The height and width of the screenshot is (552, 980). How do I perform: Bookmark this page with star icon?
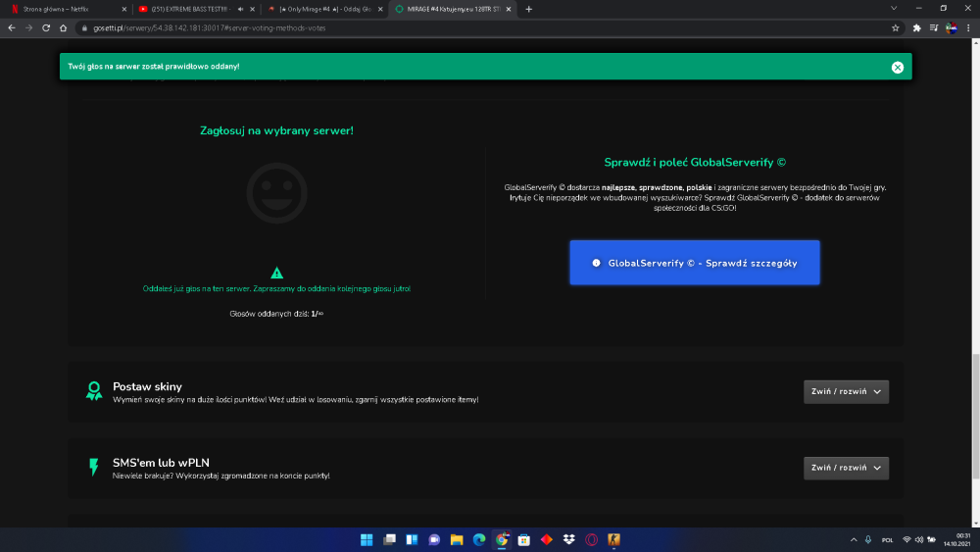pos(895,28)
